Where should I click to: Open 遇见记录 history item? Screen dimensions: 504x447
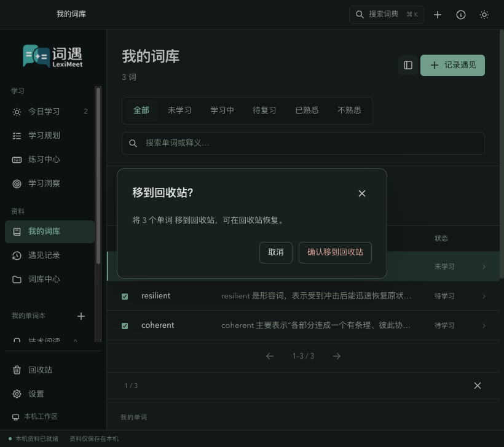(50, 255)
